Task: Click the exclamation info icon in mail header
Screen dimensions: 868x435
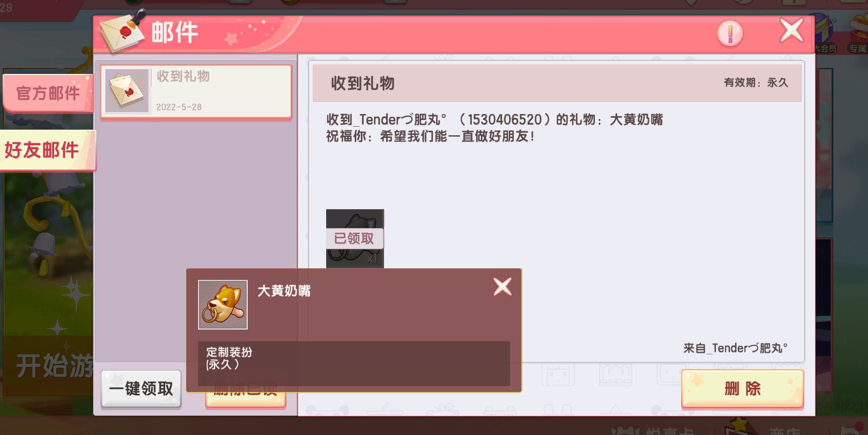Action: (729, 33)
